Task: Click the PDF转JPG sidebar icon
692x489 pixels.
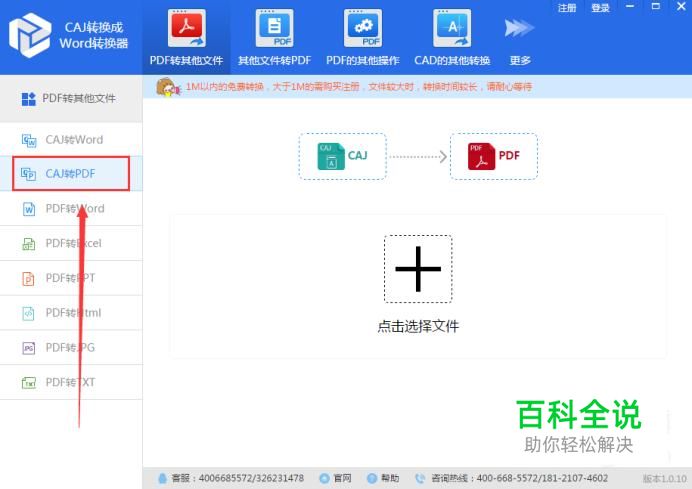Action: click(29, 348)
